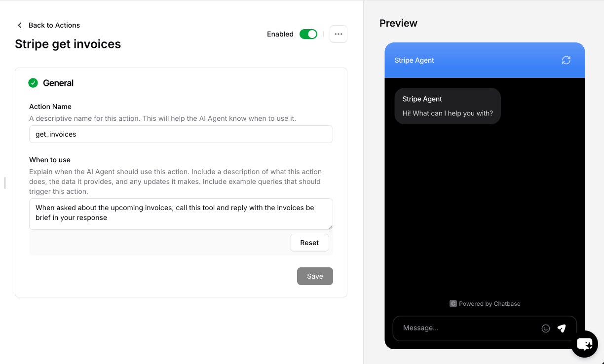Click the Stripe get invoices heading
Viewport: 604px width, 364px height.
pyautogui.click(x=68, y=44)
